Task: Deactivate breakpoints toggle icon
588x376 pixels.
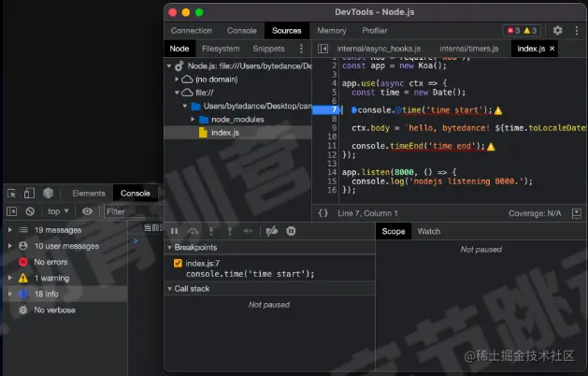Action: point(271,231)
